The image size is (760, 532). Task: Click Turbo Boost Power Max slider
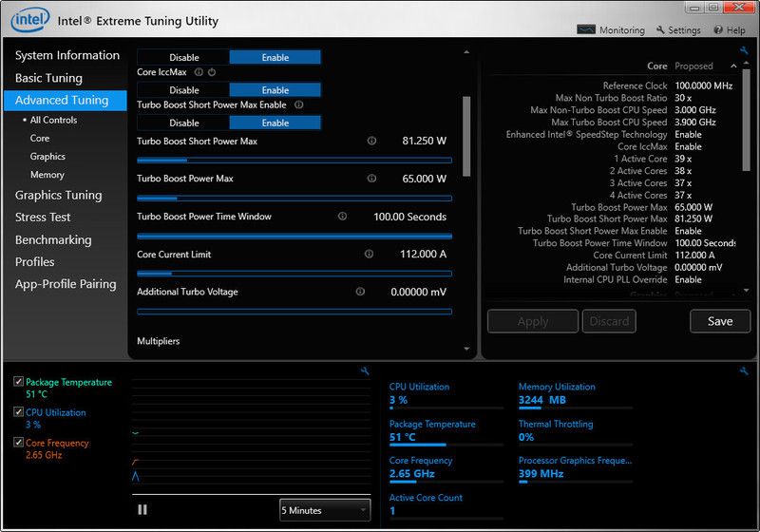294,198
